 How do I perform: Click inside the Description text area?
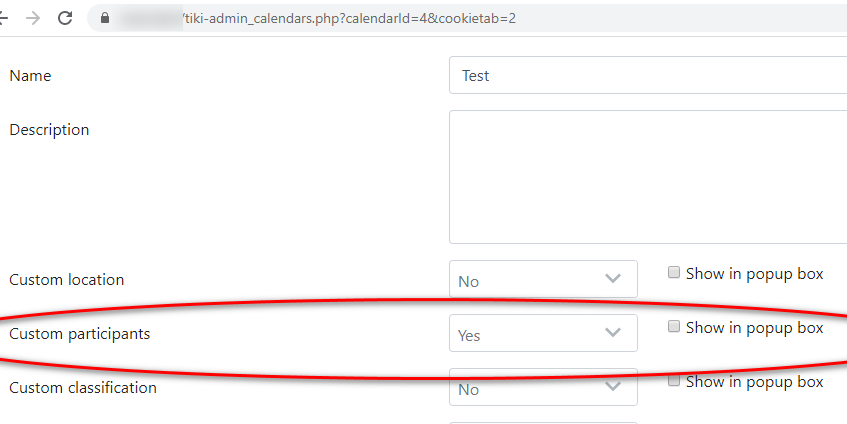click(x=648, y=177)
